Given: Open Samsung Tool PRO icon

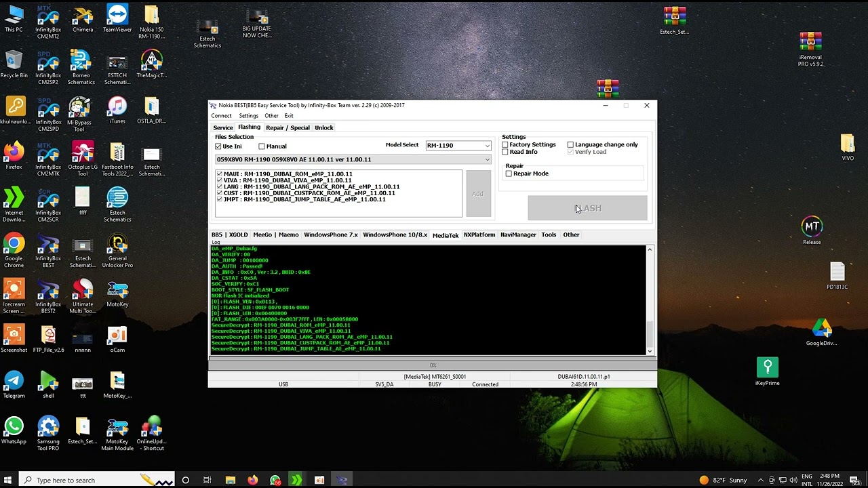Looking at the screenshot, I should 48,434.
